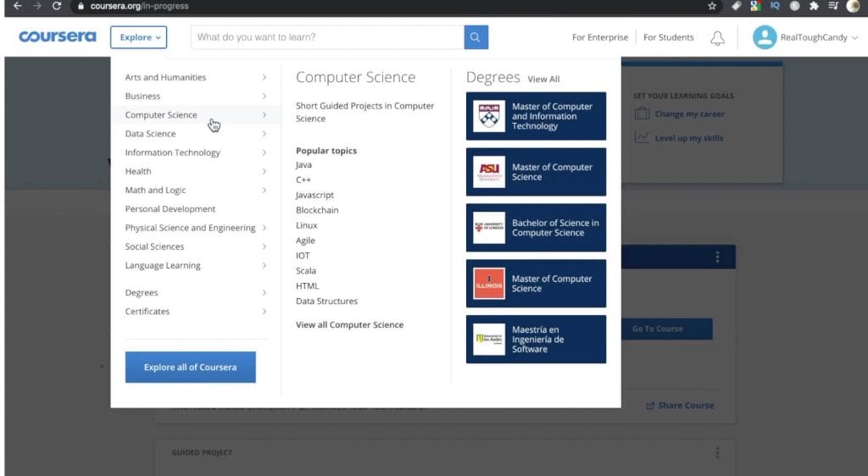The height and width of the screenshot is (476, 868).
Task: Open the Data Structures popular topic
Action: (326, 302)
